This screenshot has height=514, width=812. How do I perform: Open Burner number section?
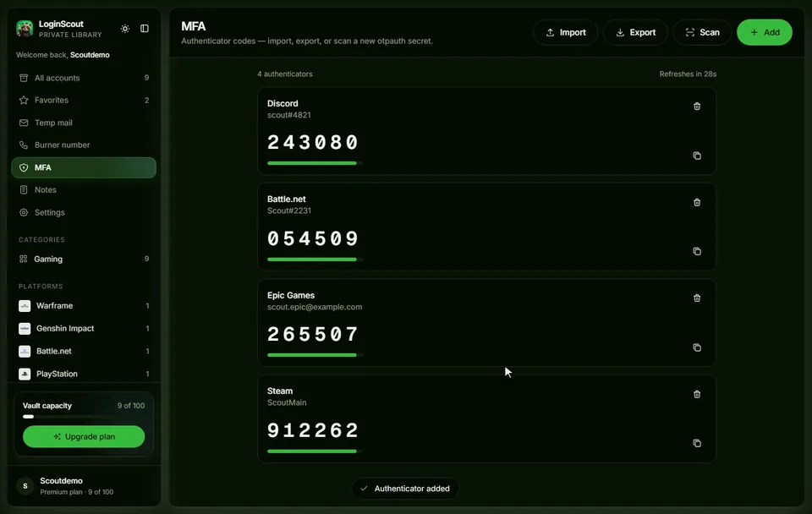[x=84, y=145]
